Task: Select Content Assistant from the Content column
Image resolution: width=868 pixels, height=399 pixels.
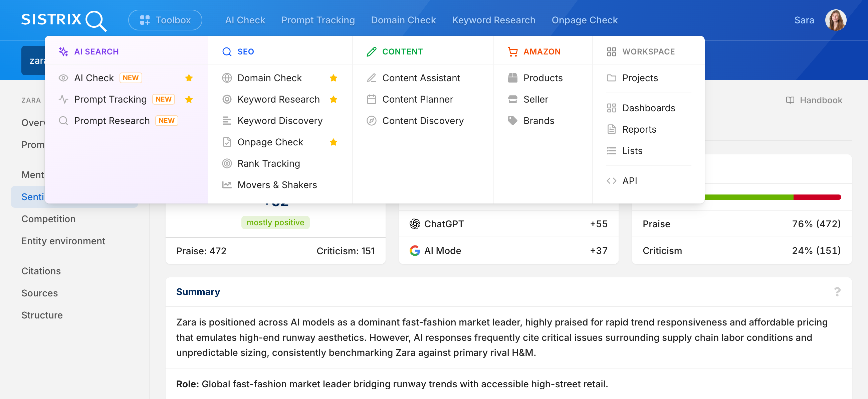Action: [421, 78]
